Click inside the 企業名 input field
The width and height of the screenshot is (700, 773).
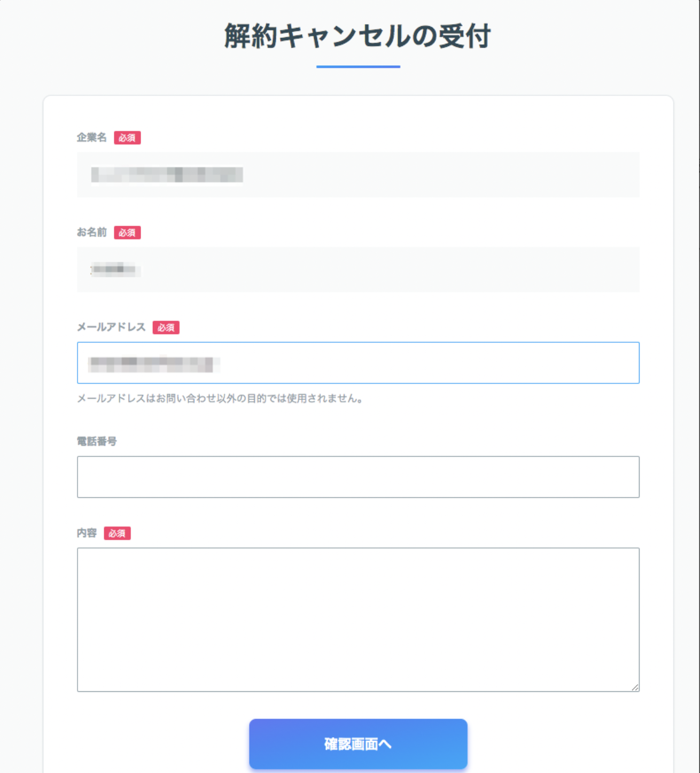(358, 174)
